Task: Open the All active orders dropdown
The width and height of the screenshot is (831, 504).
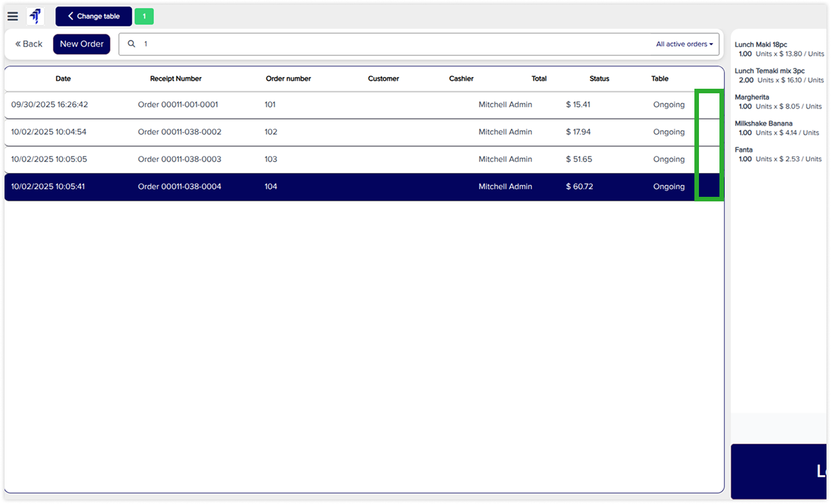Action: pos(684,44)
